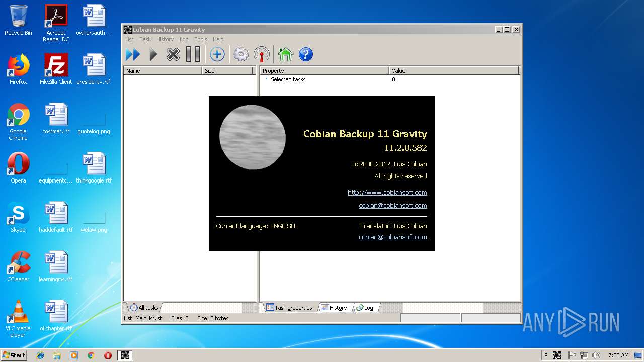Select the okchapter.rtf desktop file
The height and width of the screenshot is (362, 644).
pyautogui.click(x=56, y=316)
